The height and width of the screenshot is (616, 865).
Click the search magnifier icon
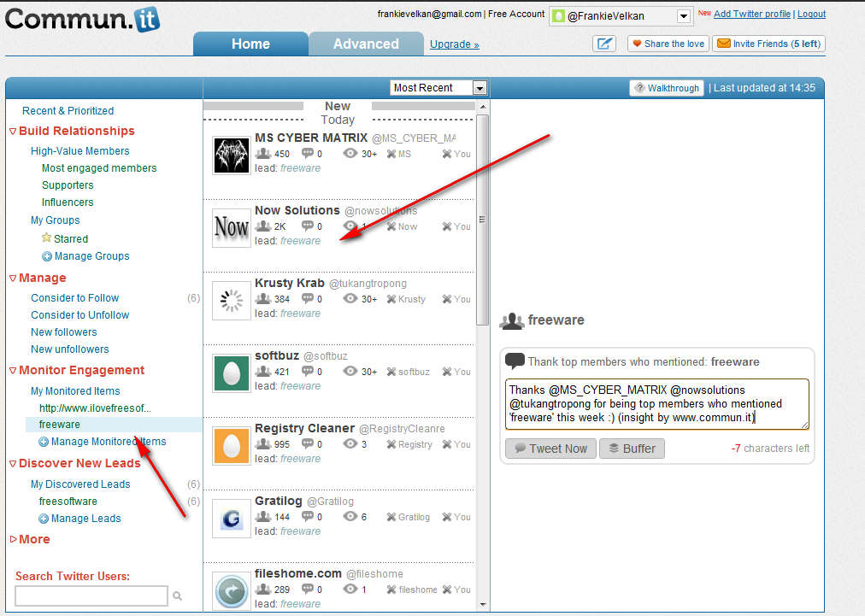tap(177, 595)
